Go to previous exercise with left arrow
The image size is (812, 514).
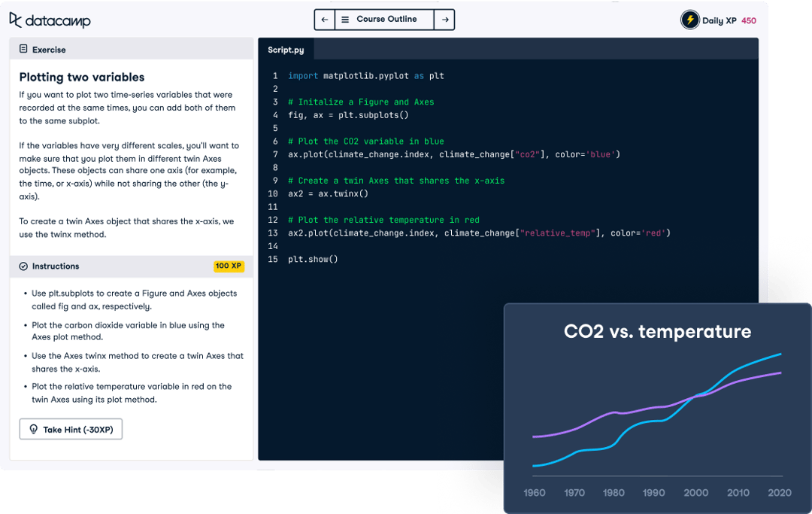323,20
